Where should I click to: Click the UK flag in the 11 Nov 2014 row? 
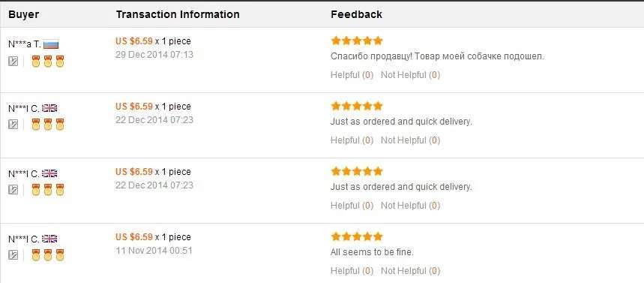(x=49, y=239)
